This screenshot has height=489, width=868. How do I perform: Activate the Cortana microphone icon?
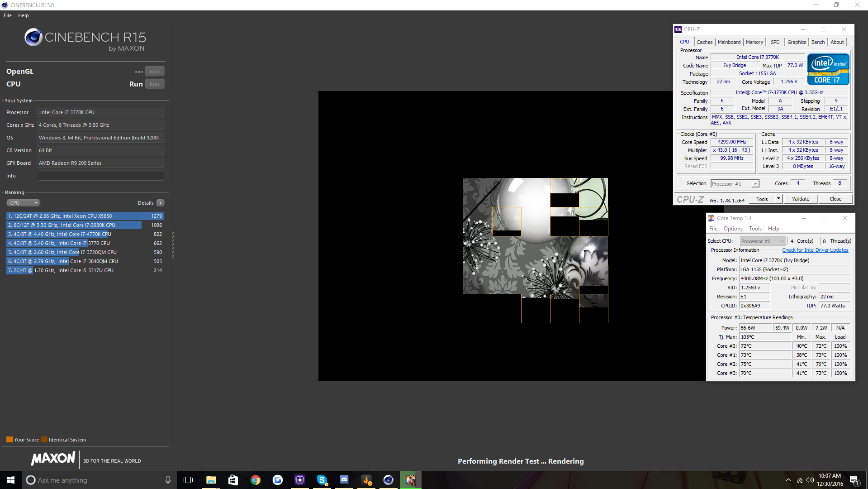(x=168, y=480)
